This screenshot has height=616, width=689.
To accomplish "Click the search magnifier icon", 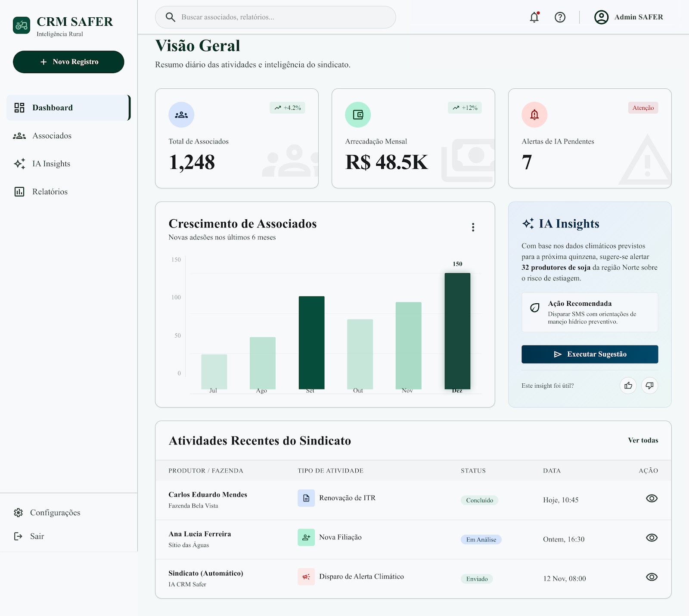I will coord(171,17).
